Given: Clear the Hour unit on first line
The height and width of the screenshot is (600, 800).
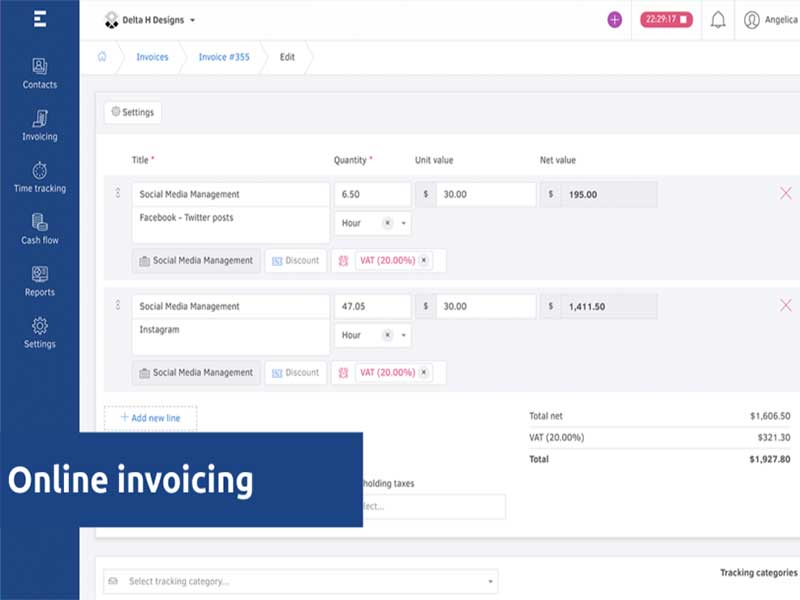Looking at the screenshot, I should tap(387, 223).
